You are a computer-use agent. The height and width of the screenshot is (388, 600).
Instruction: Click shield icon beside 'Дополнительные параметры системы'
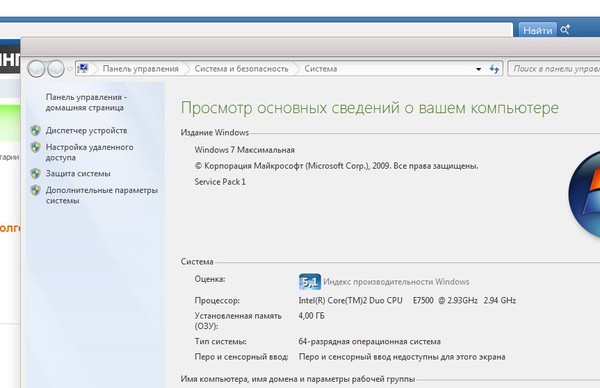36,190
